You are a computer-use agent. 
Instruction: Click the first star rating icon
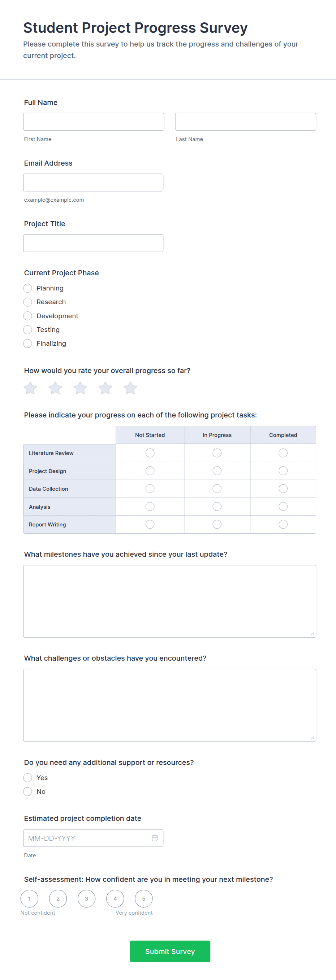point(30,388)
